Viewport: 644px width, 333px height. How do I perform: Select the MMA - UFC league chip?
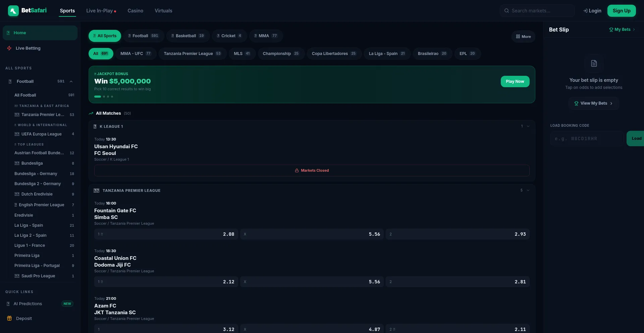click(136, 54)
